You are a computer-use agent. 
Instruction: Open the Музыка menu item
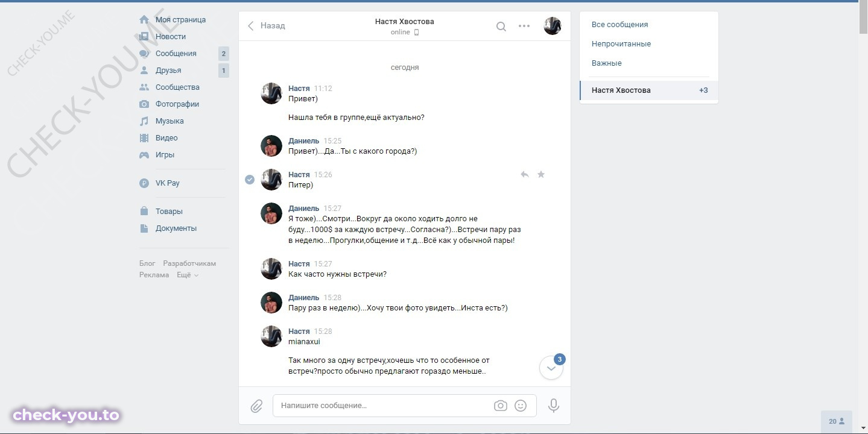[x=169, y=121]
